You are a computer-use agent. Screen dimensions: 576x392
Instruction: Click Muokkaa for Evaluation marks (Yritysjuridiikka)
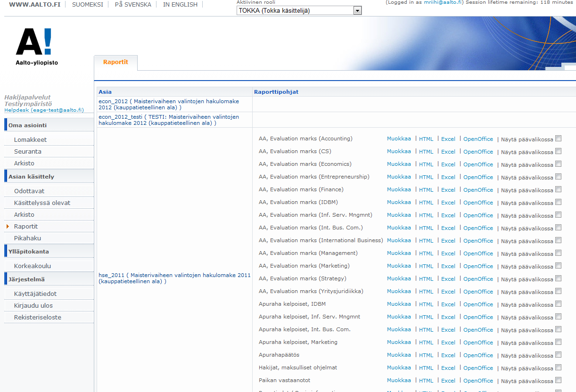(399, 291)
